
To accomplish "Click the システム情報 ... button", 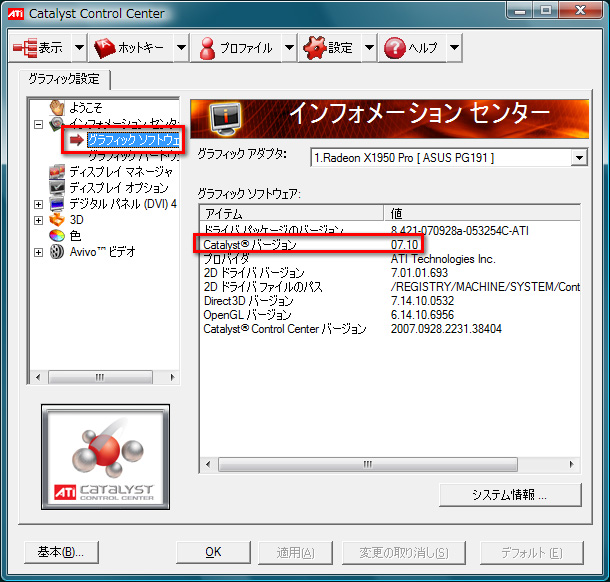I will point(510,495).
